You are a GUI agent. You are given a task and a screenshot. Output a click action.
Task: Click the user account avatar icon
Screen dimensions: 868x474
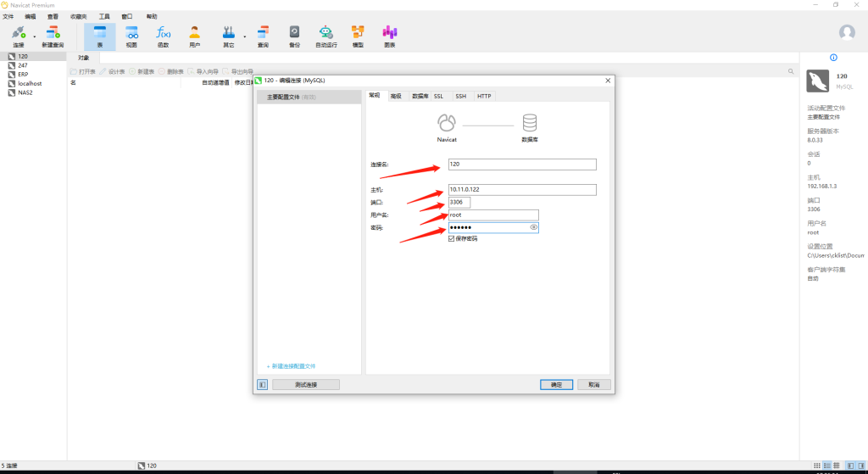[x=847, y=33]
